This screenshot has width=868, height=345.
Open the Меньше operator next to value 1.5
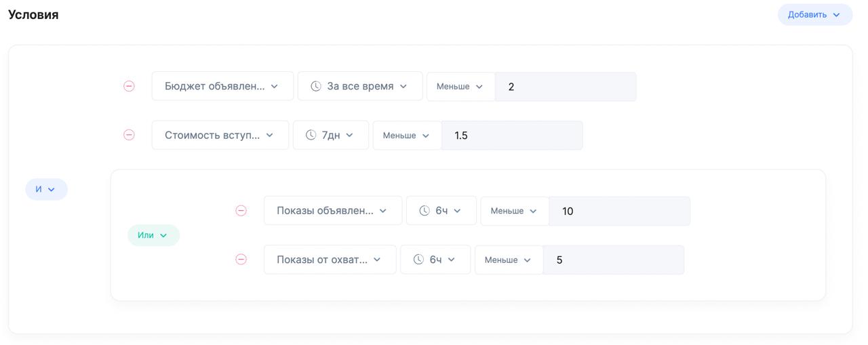407,135
